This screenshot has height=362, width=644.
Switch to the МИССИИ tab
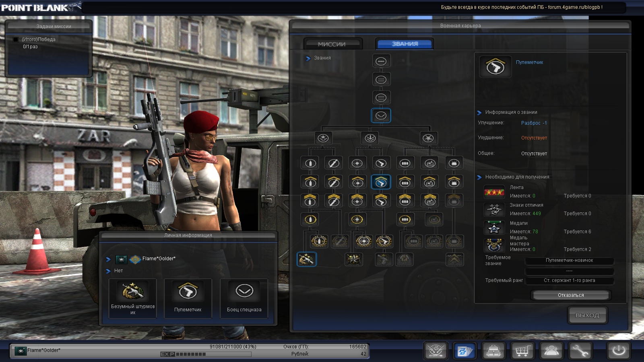point(332,44)
